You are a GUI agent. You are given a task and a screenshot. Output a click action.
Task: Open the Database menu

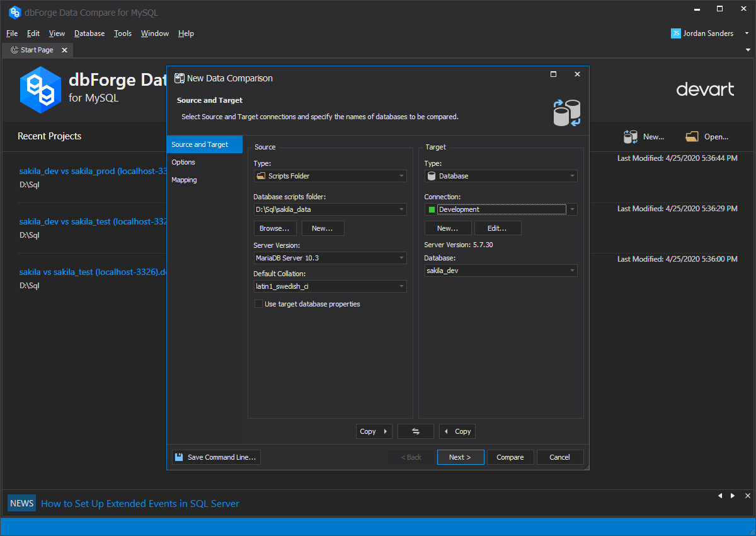click(89, 33)
